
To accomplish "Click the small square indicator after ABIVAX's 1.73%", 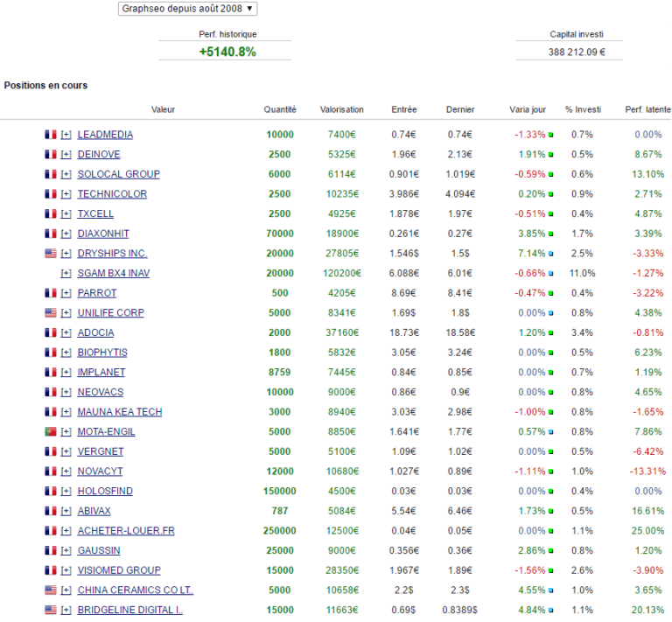I will 551,512.
